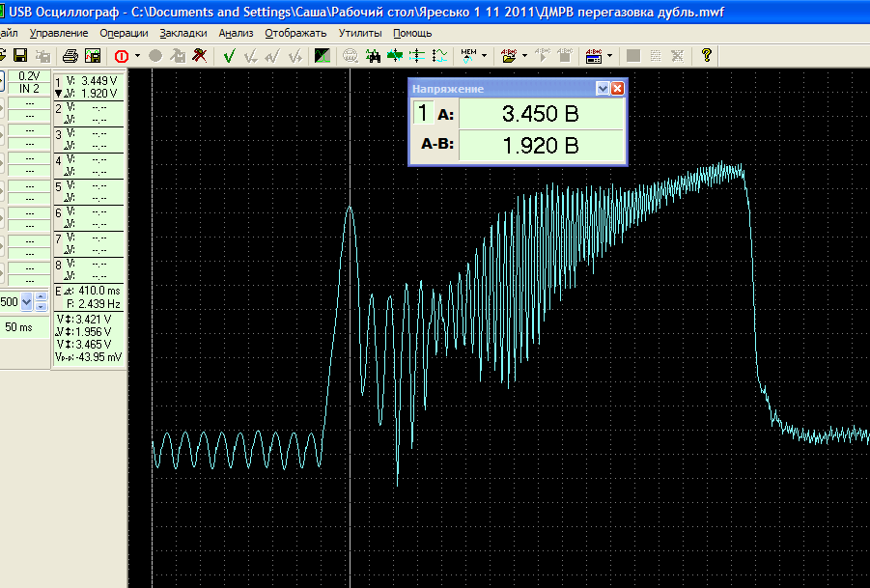
Task: Open the 500 value combo box dropdown arrow
Action: (x=26, y=302)
